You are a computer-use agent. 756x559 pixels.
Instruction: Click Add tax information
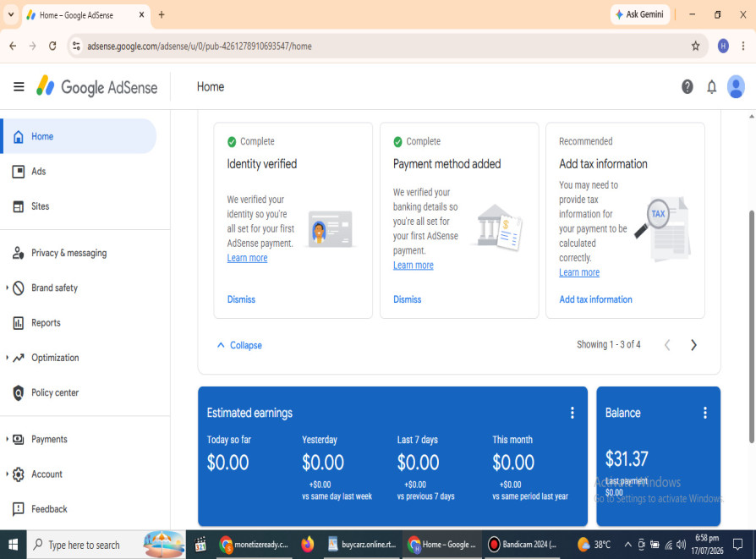point(595,299)
